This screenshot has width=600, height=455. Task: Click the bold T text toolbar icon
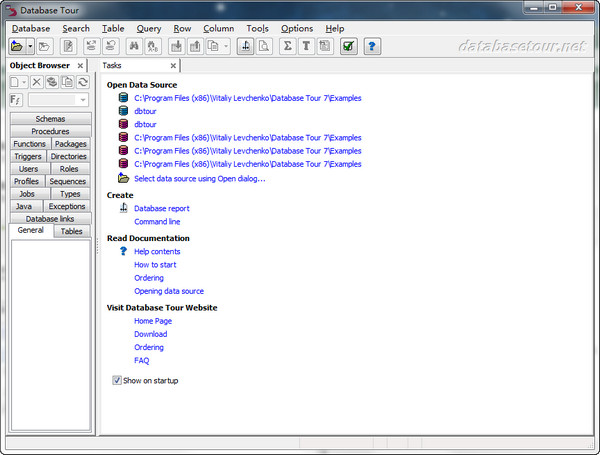[306, 46]
